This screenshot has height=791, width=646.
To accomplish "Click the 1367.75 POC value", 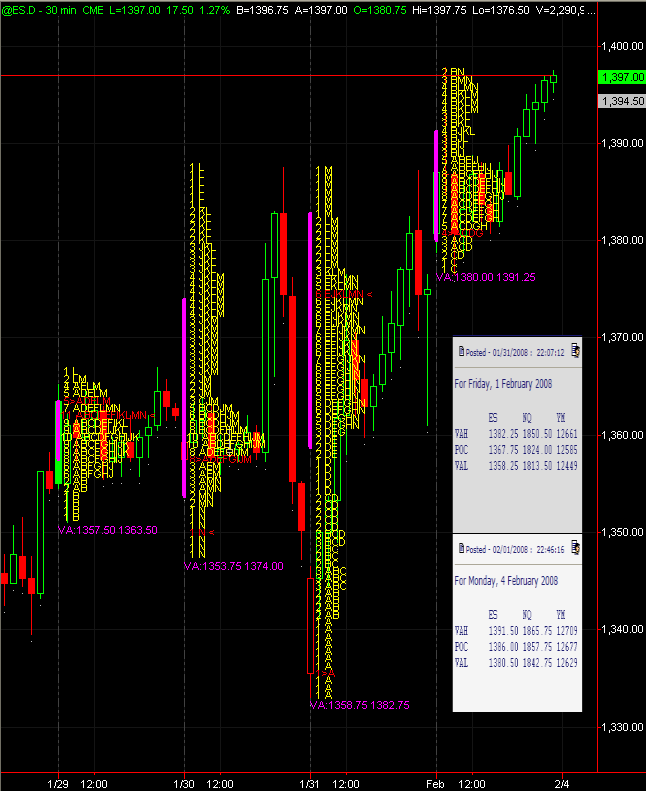I will [x=503, y=449].
